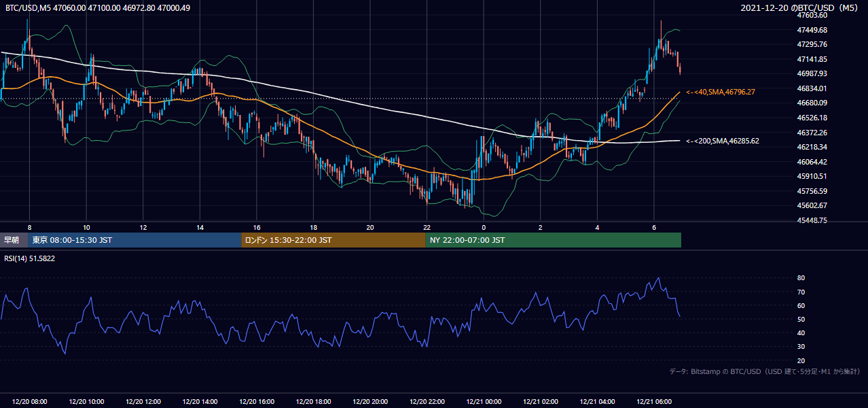The height and width of the screenshot is (408, 868).
Task: Click price axis value 47603.60
Action: tap(812, 15)
